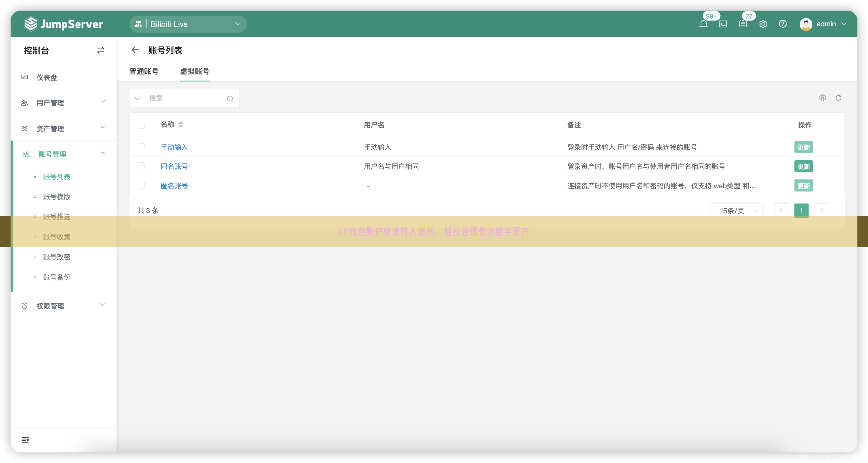This screenshot has width=868, height=463.
Task: Select the 手动输入 row checkbox
Action: 141,146
